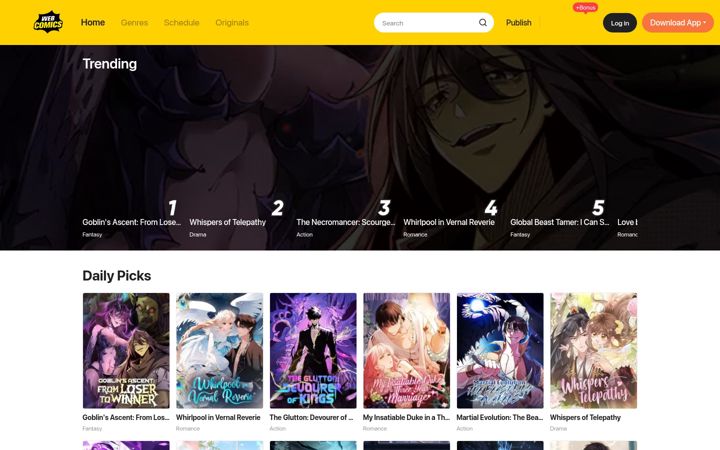The height and width of the screenshot is (450, 720).
Task: Expand the Download App dropdown
Action: tap(677, 22)
